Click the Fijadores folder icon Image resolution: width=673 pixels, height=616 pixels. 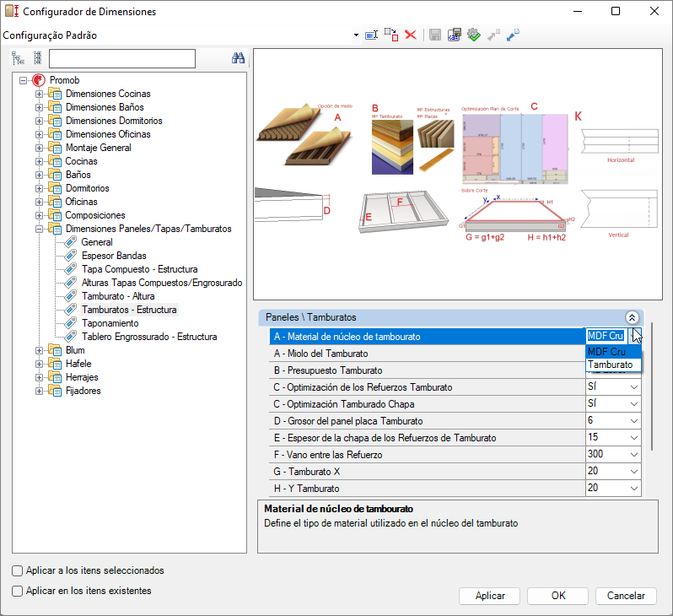click(55, 391)
